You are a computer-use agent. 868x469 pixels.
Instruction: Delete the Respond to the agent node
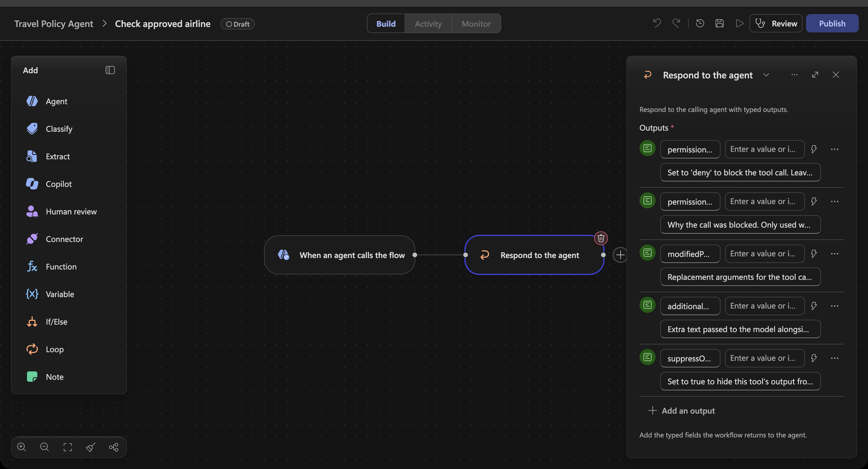[x=601, y=238]
